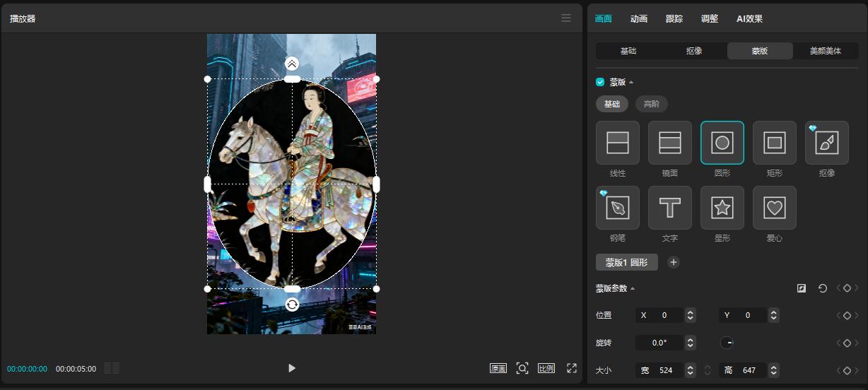
Task: Go to next keyframe in 位置 row
Action: point(857,316)
